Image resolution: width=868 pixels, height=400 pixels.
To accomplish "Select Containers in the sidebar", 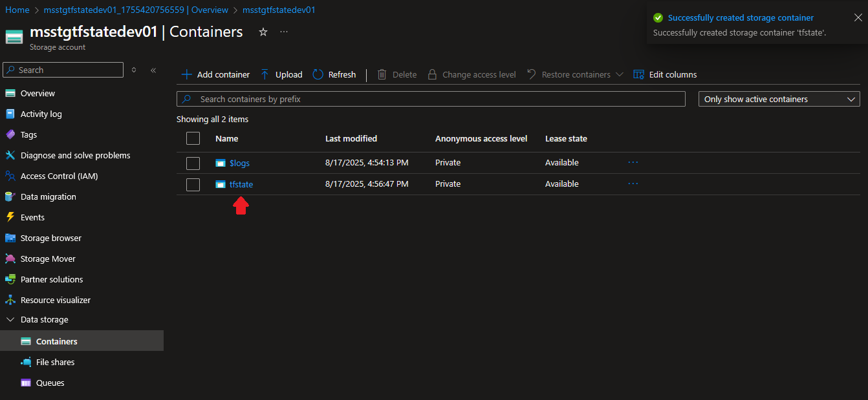I will (x=81, y=341).
